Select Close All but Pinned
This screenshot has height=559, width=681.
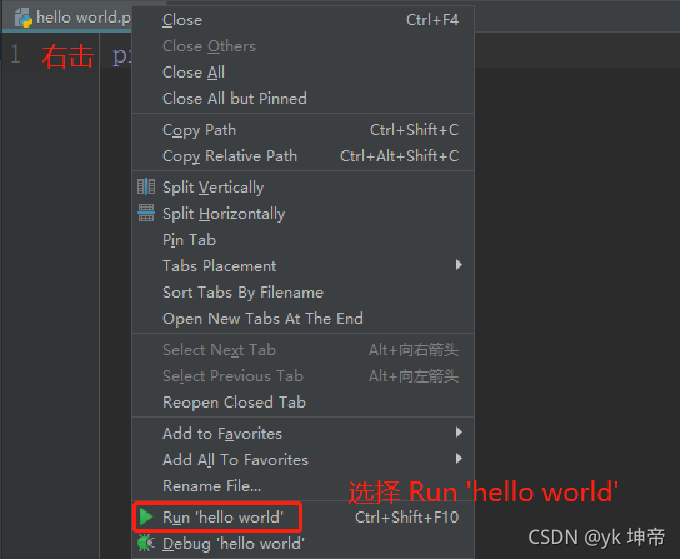point(303,99)
